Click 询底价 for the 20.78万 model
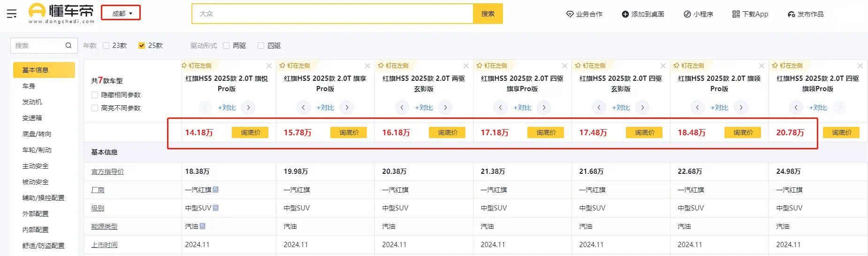 pos(841,132)
